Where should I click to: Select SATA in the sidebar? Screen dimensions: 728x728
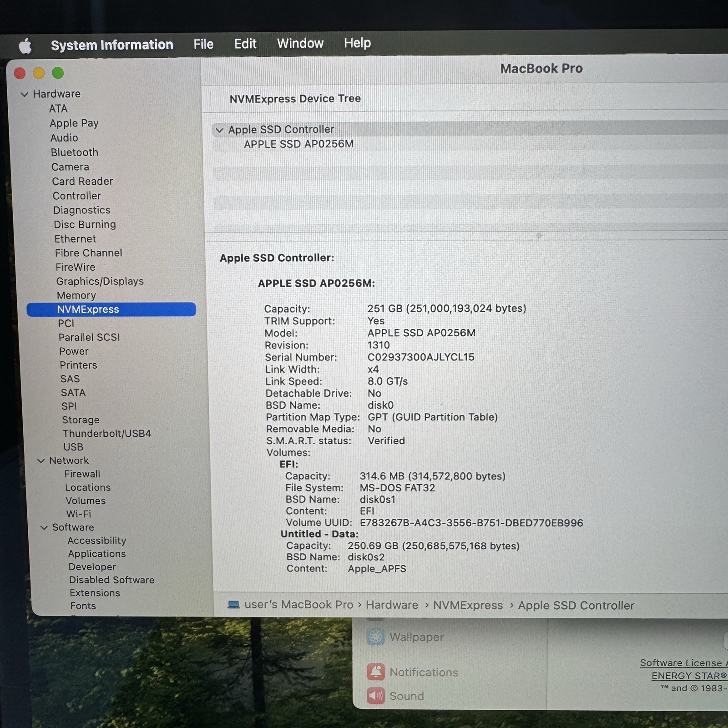click(73, 393)
